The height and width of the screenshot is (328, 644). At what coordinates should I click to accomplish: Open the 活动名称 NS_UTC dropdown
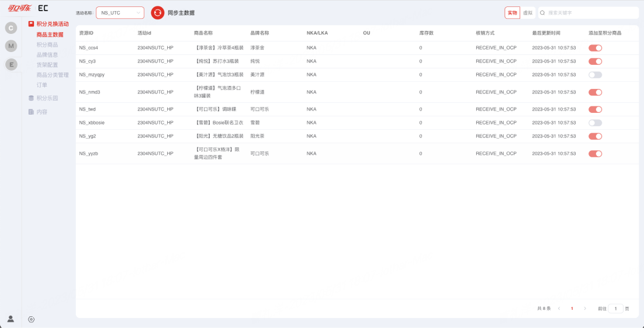pos(120,13)
